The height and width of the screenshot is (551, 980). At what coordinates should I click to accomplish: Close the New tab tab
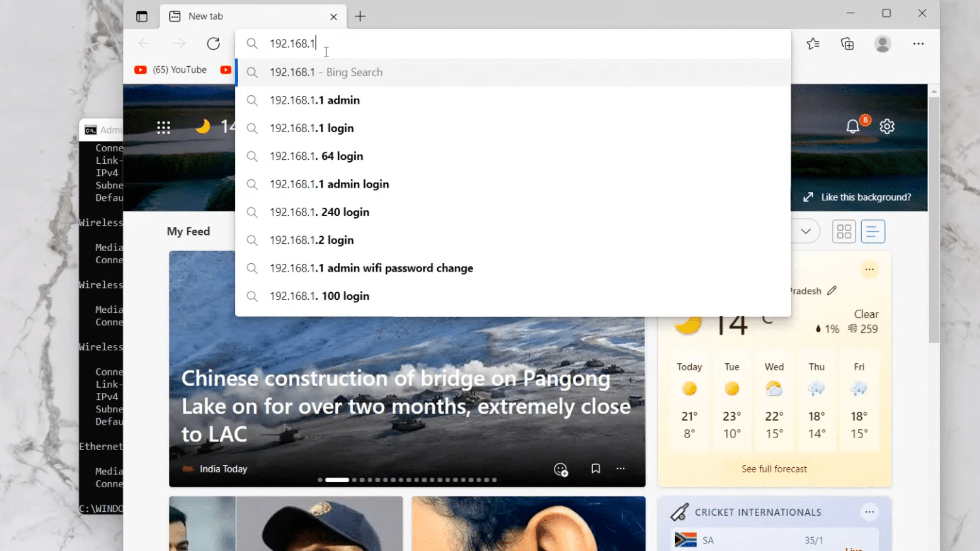[333, 17]
